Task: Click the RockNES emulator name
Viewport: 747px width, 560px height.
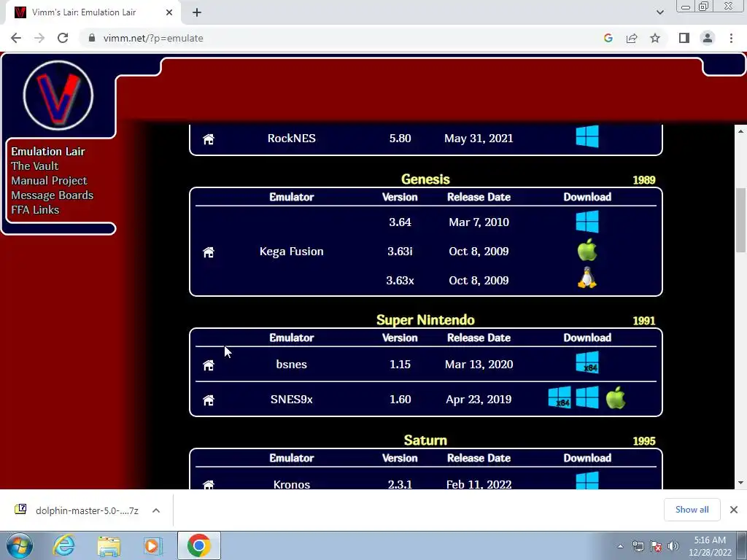Action: click(291, 138)
